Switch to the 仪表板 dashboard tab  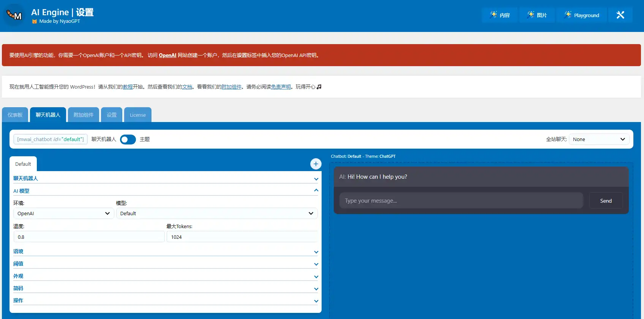tap(15, 115)
